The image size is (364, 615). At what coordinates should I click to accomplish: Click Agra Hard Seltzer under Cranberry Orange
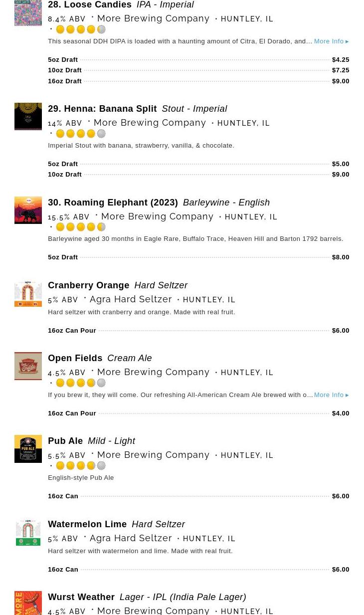[x=131, y=299]
